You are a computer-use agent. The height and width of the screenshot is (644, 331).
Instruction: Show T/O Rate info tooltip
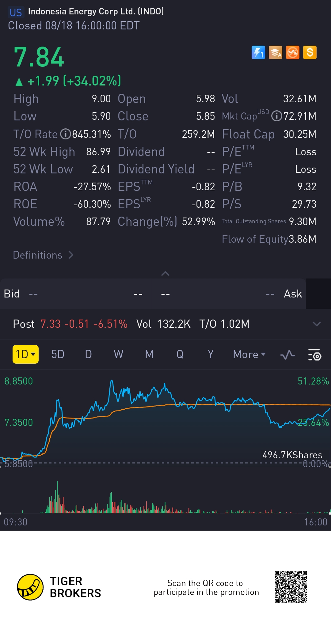pos(65,134)
